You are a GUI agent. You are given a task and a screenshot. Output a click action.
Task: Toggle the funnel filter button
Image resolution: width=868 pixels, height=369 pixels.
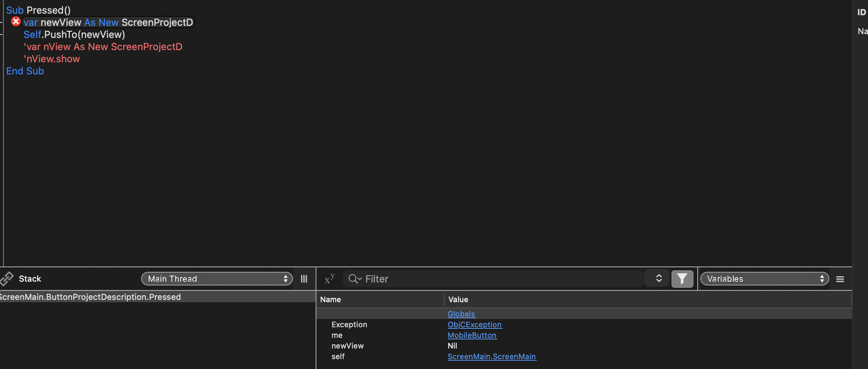click(x=682, y=279)
